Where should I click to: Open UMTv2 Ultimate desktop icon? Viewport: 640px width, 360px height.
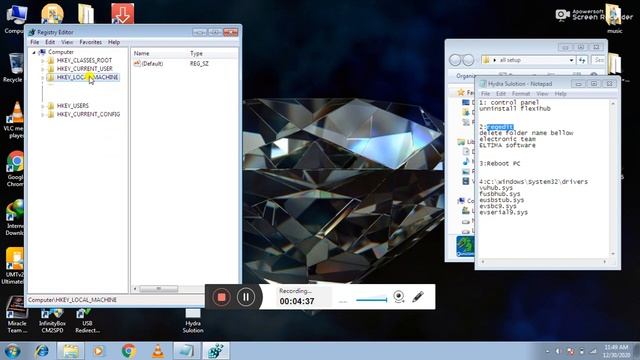(x=14, y=266)
